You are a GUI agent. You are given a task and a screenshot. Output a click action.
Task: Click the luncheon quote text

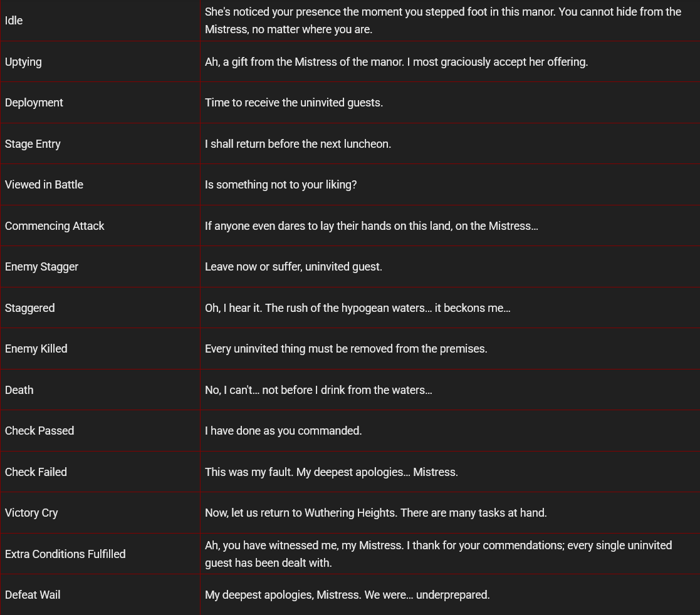(298, 143)
